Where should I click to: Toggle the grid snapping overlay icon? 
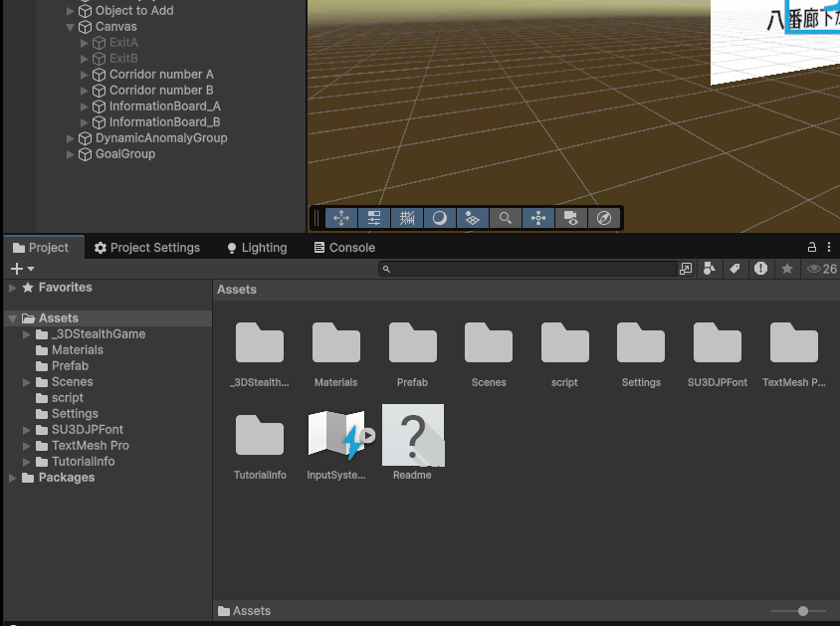(407, 218)
